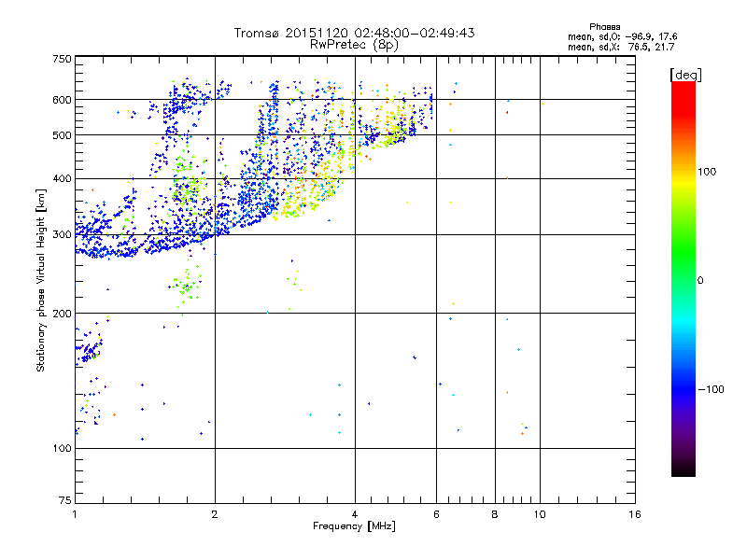747x560 pixels.
Task: Click the x-axis tick label '6'
Action: pos(436,514)
